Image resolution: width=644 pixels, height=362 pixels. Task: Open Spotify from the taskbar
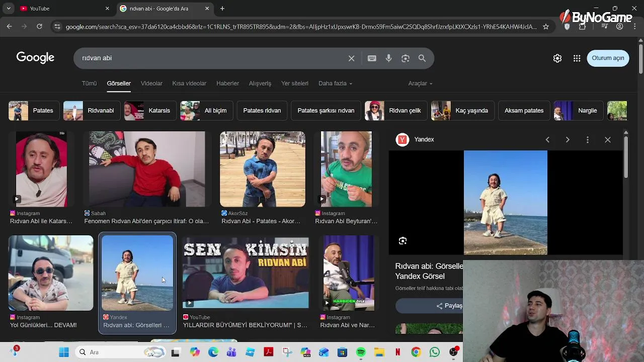(x=361, y=352)
